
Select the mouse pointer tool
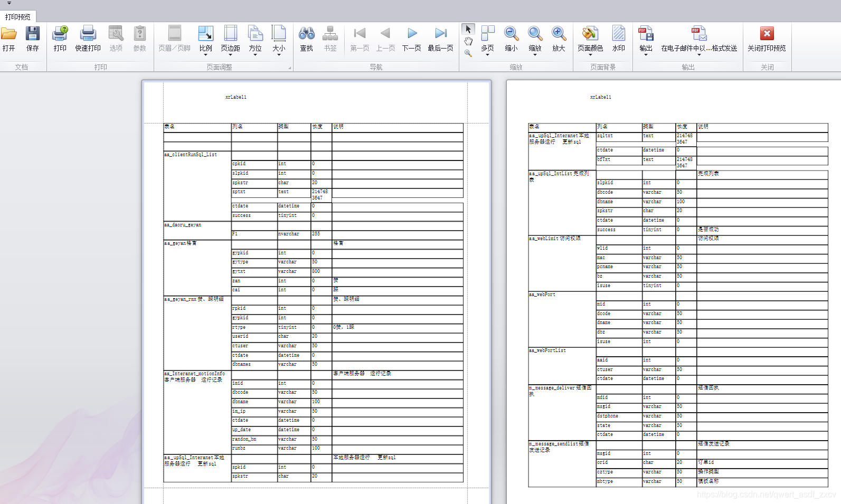468,30
